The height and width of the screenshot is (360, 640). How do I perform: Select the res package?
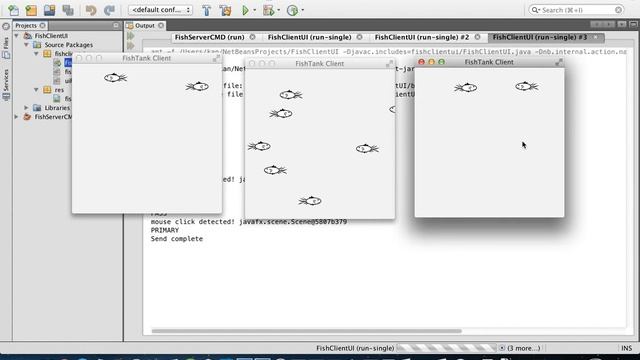[x=59, y=90]
